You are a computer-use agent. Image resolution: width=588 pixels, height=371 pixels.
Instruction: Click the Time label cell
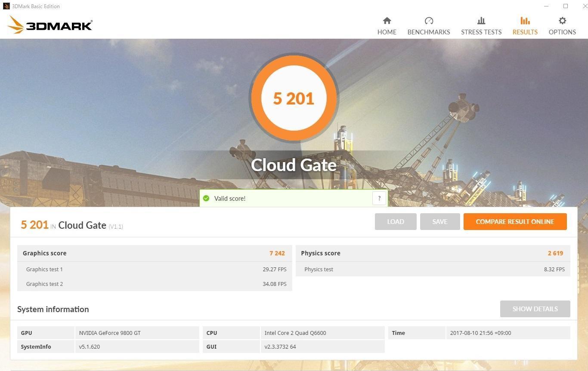click(x=417, y=333)
